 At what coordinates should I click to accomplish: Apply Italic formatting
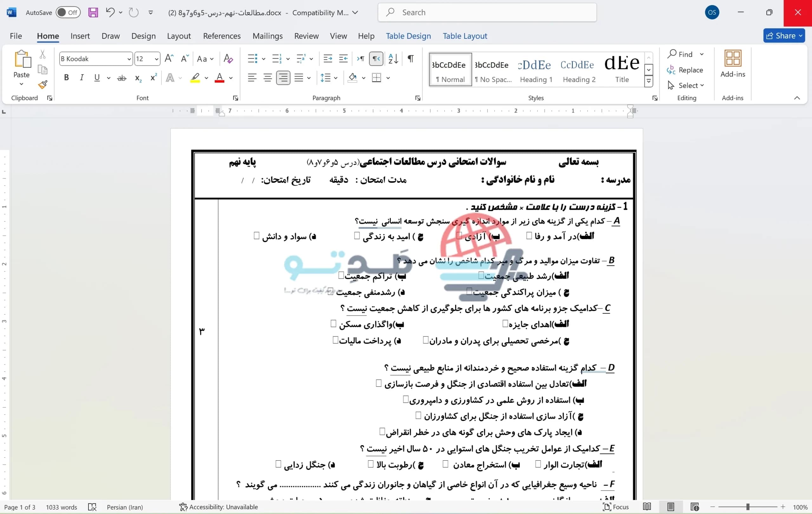[81, 77]
